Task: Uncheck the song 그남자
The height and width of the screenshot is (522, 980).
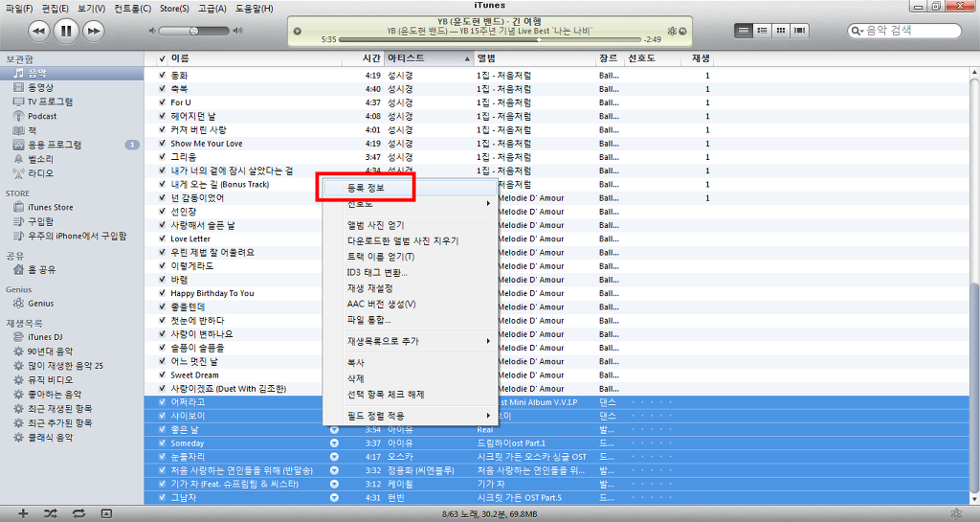Action: tap(163, 498)
